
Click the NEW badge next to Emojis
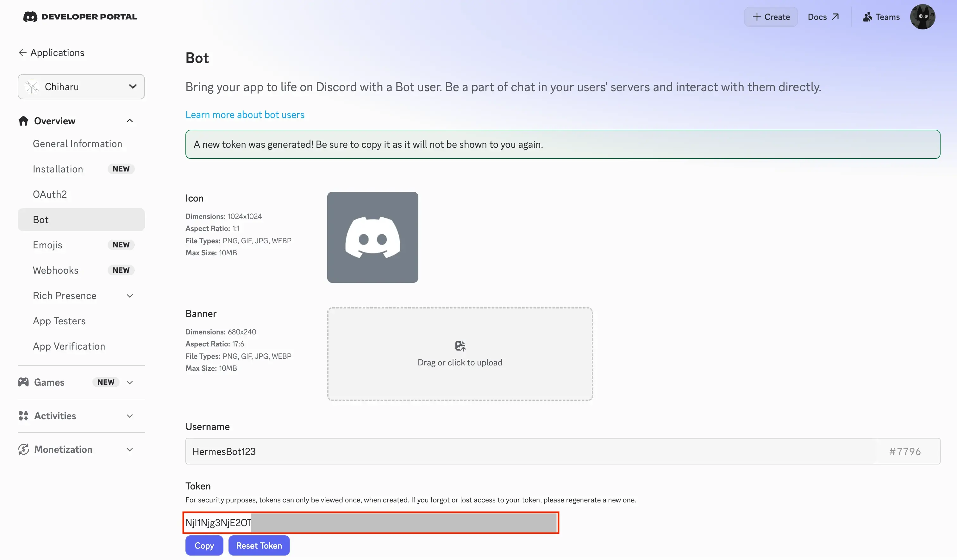pyautogui.click(x=121, y=245)
